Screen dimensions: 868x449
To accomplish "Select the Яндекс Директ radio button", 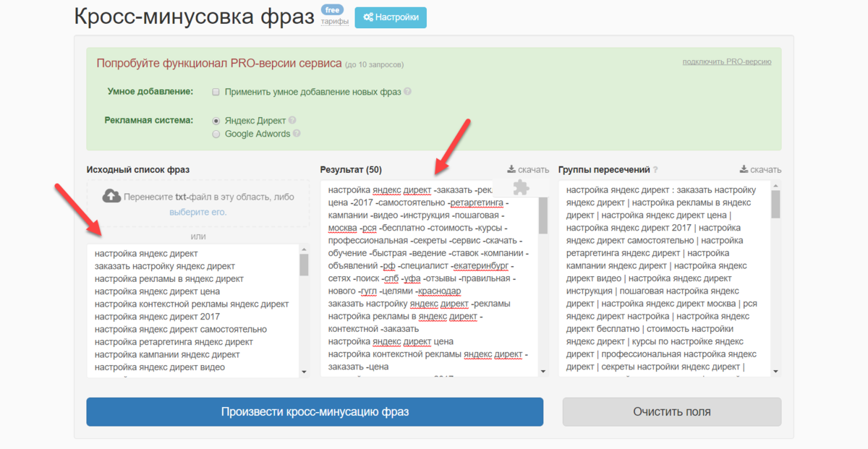I will (x=216, y=121).
